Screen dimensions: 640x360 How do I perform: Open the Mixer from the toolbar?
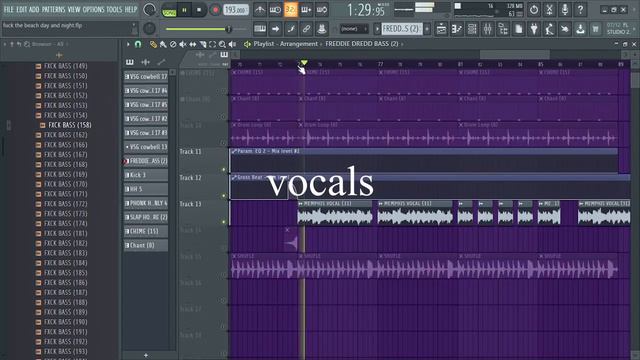click(x=488, y=29)
